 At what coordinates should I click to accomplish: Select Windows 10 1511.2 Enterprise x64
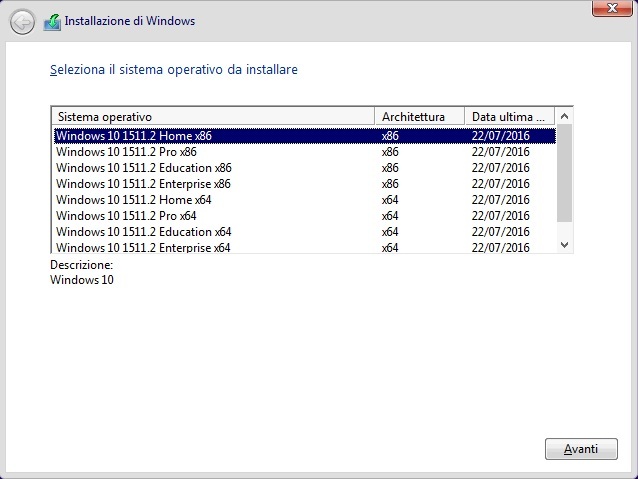305,247
